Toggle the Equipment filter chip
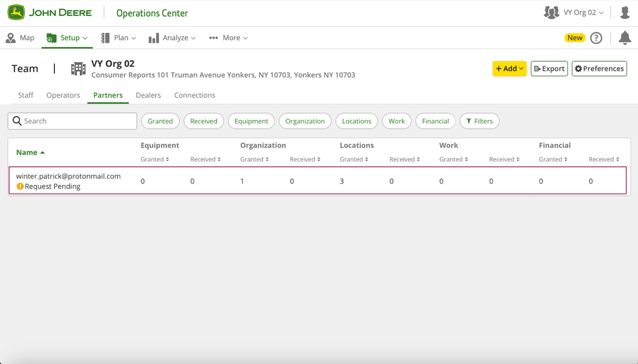638x364 pixels. tap(251, 121)
